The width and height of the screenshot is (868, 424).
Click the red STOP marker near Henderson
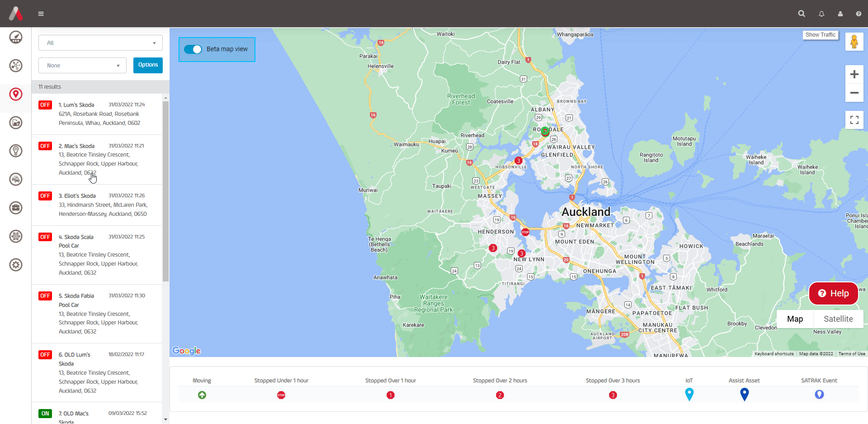[x=525, y=232]
